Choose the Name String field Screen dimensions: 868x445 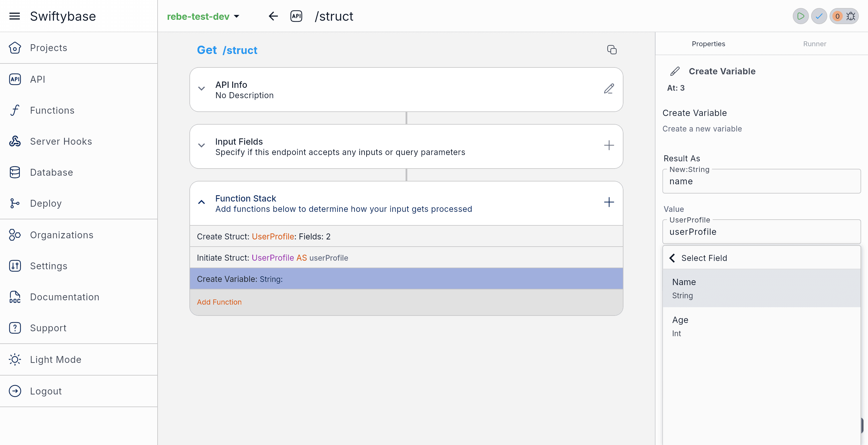(x=761, y=288)
